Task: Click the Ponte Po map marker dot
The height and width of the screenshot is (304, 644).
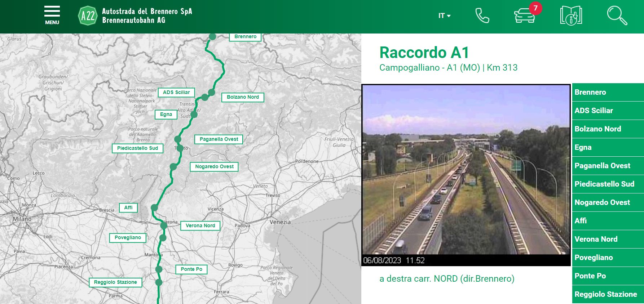Action: coord(159,269)
